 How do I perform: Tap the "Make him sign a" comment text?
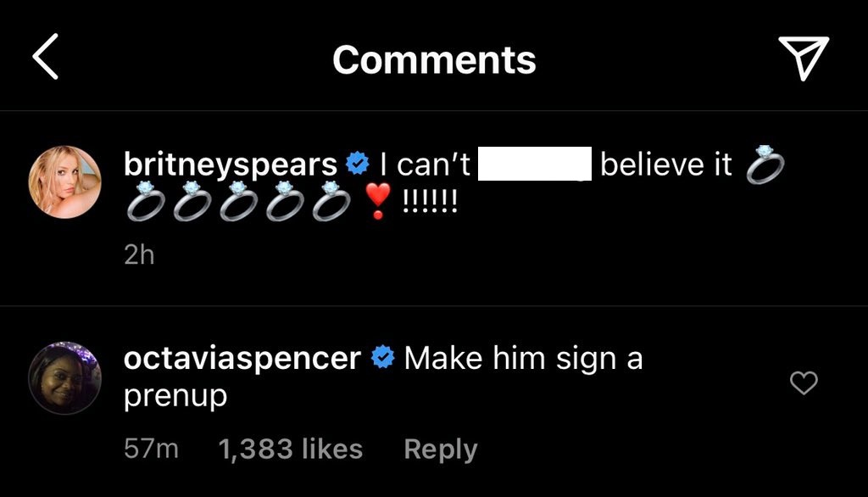(523, 359)
